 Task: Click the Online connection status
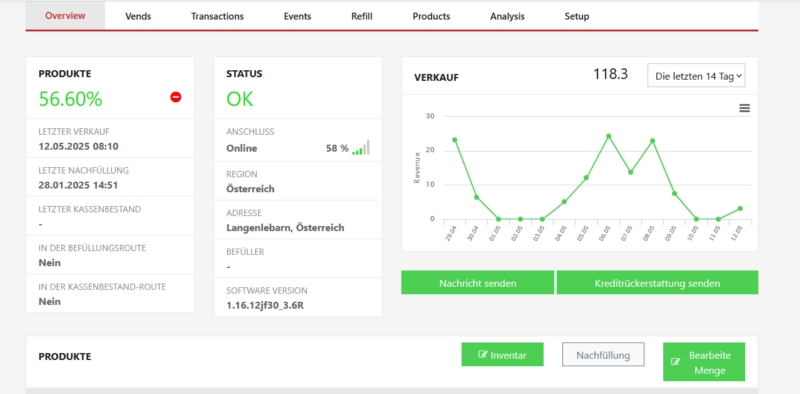pyautogui.click(x=242, y=149)
